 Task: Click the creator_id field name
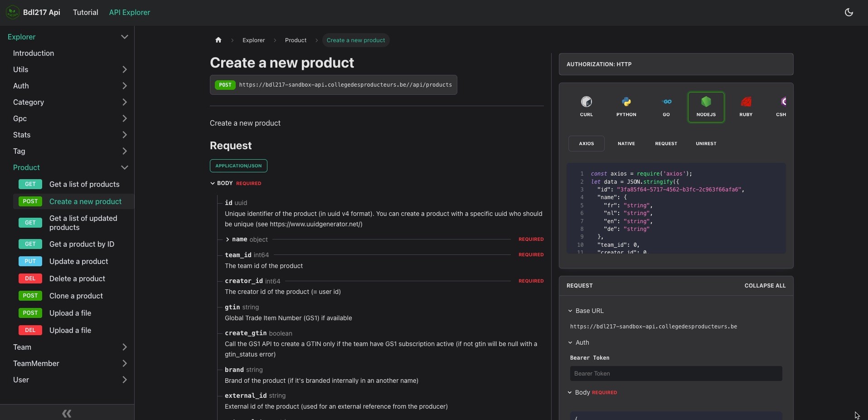244,281
